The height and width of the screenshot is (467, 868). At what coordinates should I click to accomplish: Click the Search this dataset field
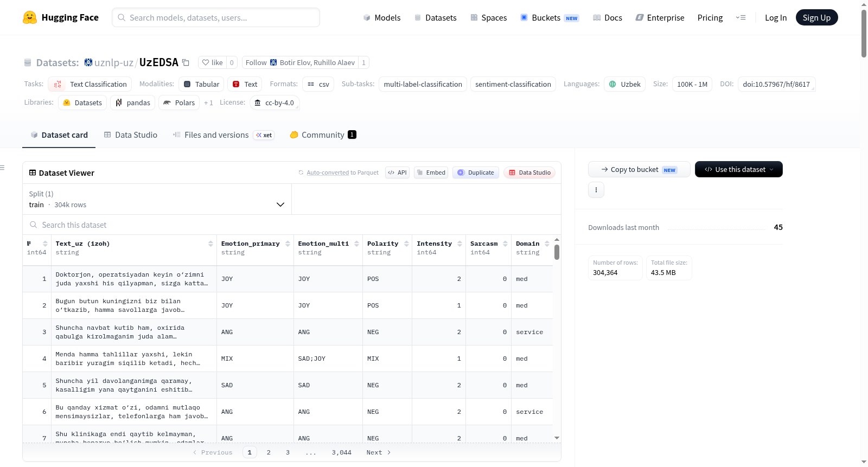(x=292, y=225)
